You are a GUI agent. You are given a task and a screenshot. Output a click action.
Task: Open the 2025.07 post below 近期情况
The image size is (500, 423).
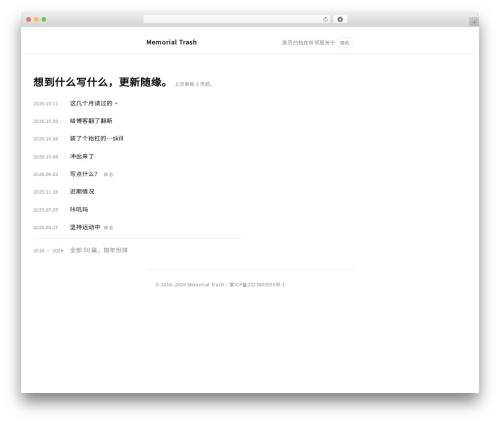[x=79, y=209]
